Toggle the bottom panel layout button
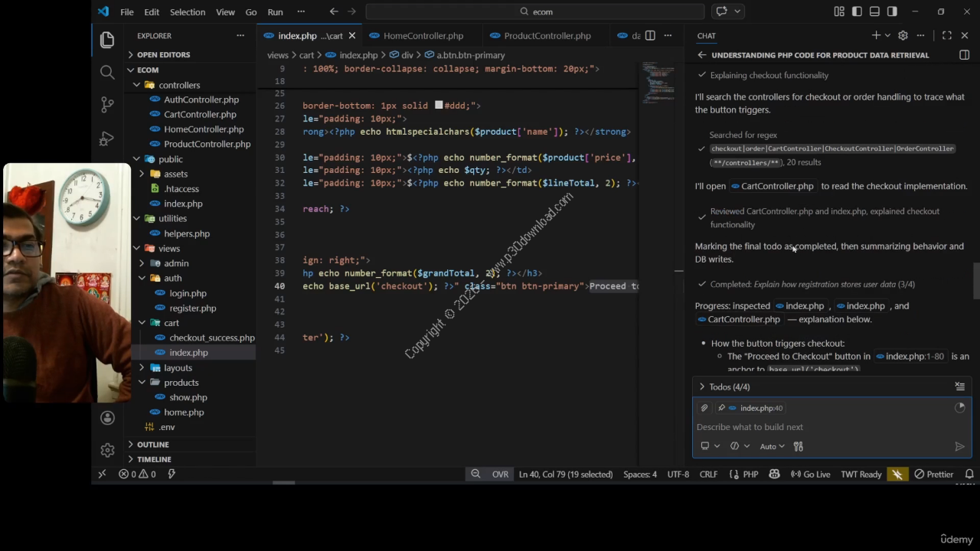Screen dimensions: 980x551 coord(874,11)
